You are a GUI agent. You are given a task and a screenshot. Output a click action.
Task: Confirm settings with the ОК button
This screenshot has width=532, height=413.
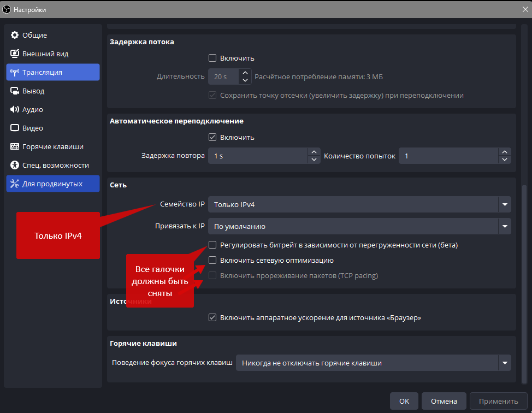pyautogui.click(x=404, y=401)
